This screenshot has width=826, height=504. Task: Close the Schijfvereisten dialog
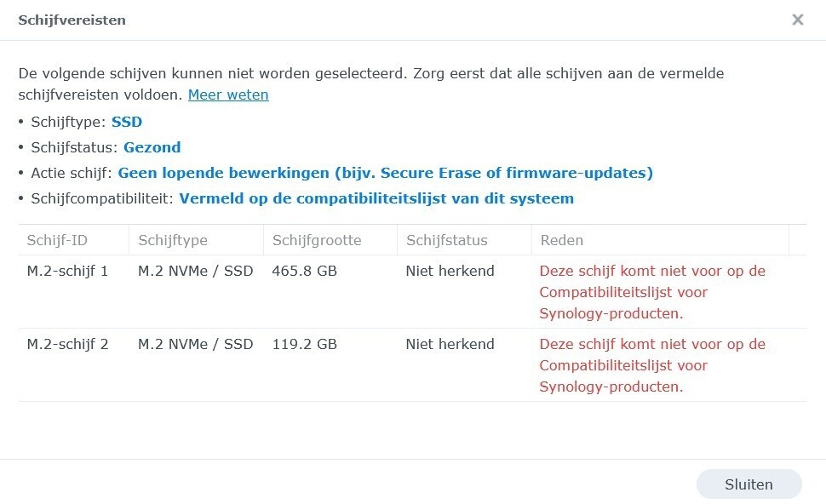click(x=798, y=20)
